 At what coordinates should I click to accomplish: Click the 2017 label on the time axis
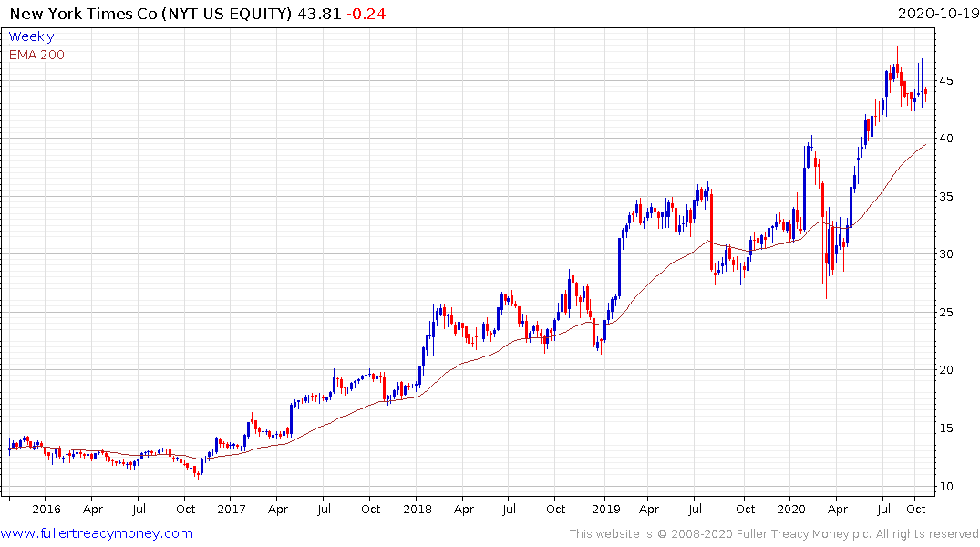(x=232, y=509)
